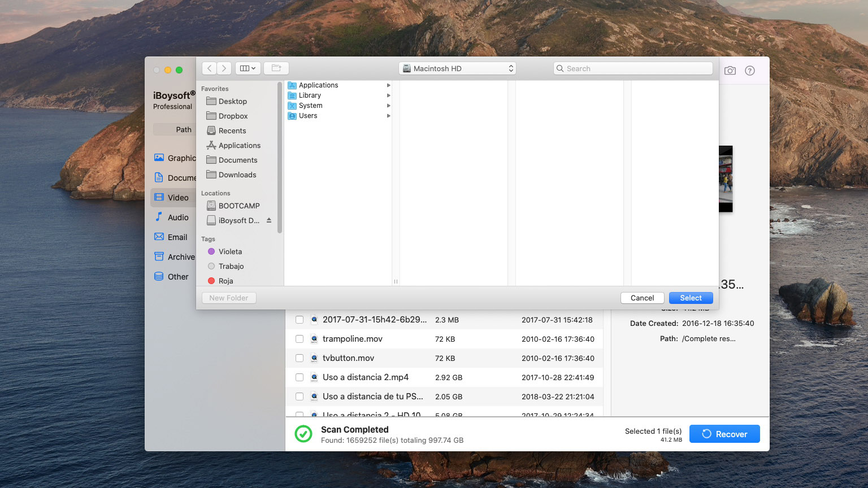This screenshot has width=868, height=488.
Task: Open the Graphics category in iBoysoft sidebar
Action: pyautogui.click(x=175, y=158)
